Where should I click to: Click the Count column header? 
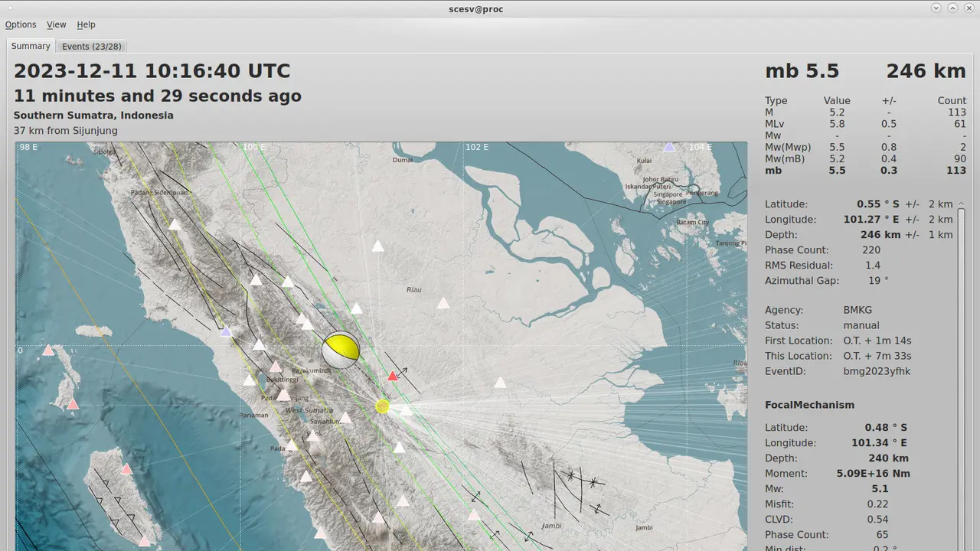pos(952,100)
